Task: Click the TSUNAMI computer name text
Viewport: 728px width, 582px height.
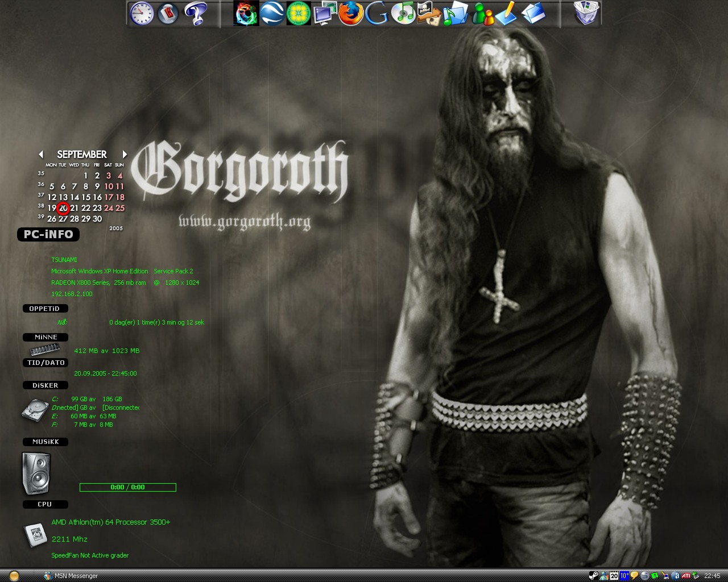Action: coord(64,260)
